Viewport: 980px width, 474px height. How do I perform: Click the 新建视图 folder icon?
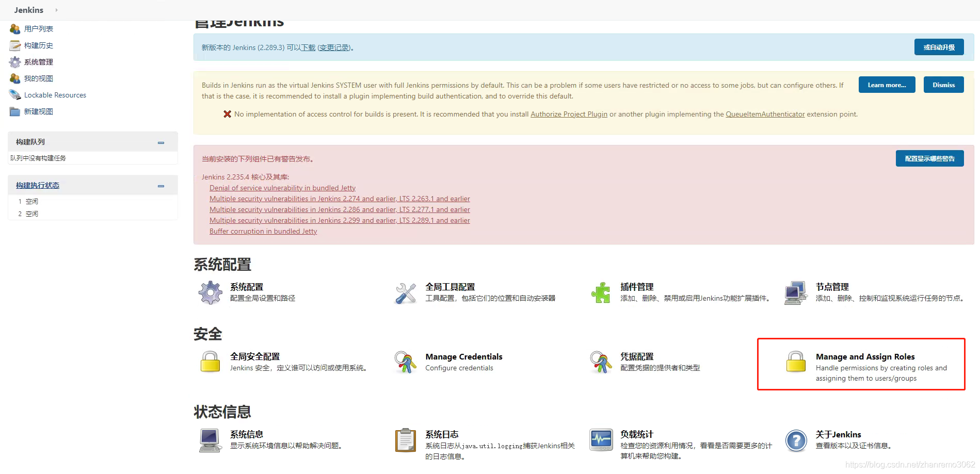[15, 111]
